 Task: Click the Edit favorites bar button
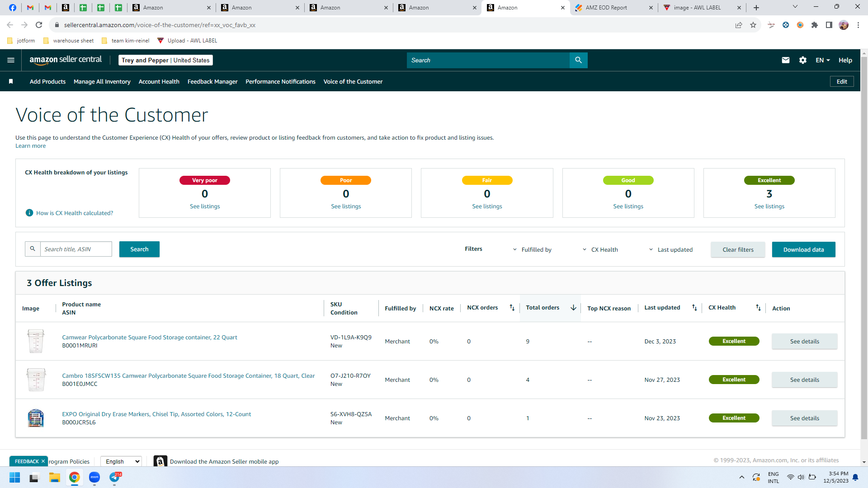pos(842,81)
